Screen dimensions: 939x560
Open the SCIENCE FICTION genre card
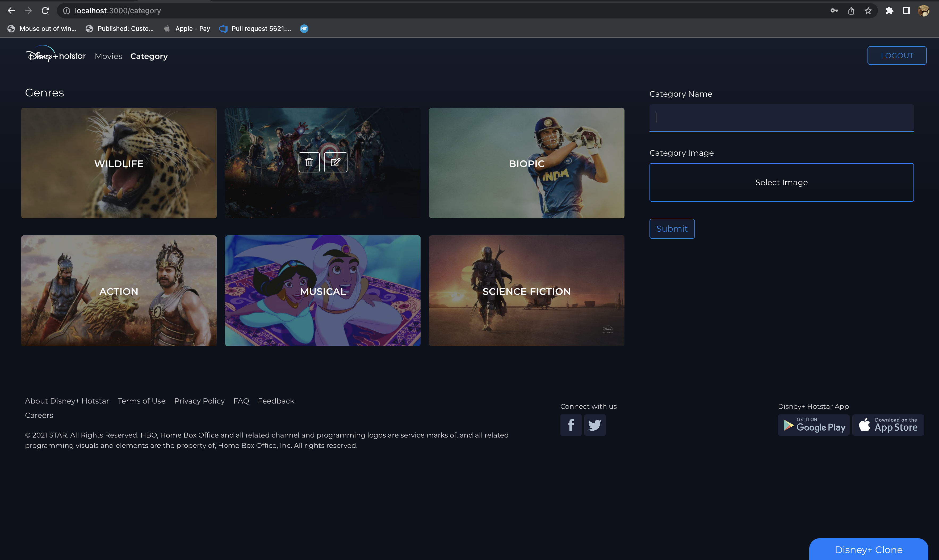click(x=526, y=291)
